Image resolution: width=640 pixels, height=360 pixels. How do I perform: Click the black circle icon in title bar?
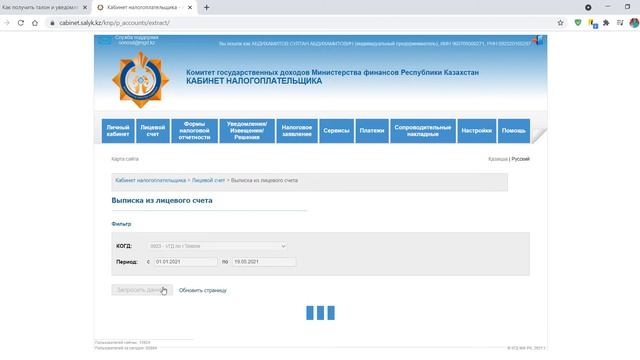coord(588,7)
